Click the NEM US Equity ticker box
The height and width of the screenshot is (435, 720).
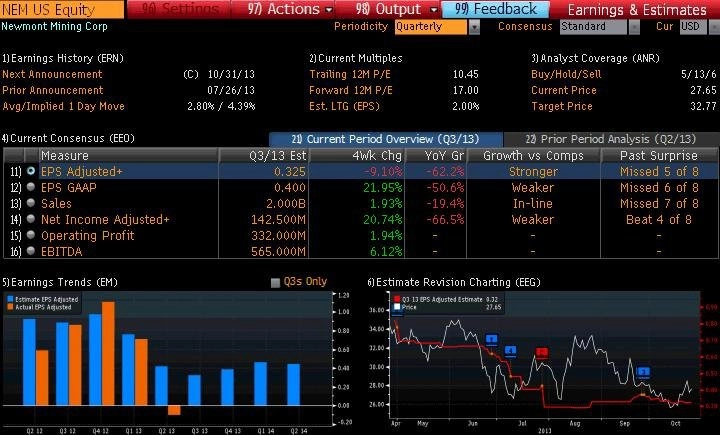click(x=62, y=9)
